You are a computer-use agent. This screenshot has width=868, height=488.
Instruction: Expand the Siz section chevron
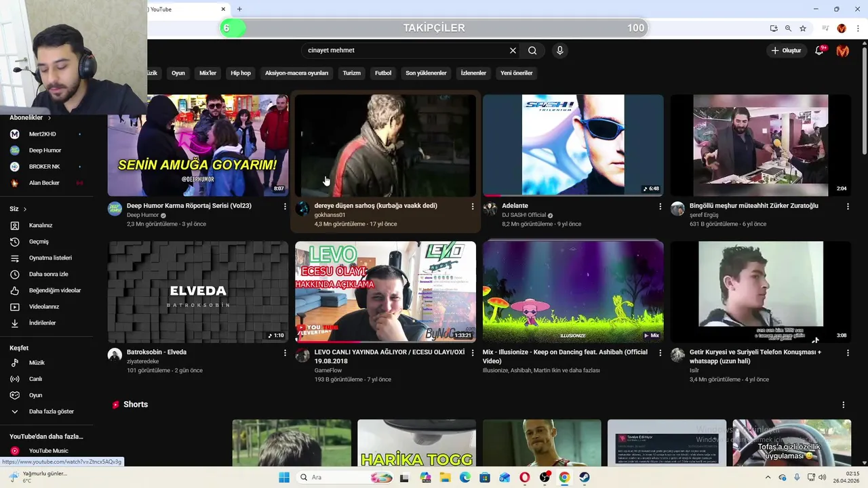click(x=25, y=209)
